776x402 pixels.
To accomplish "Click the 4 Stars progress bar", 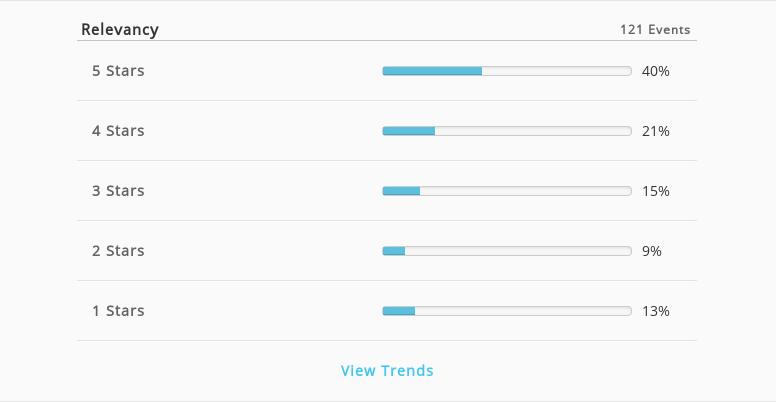I will click(507, 131).
